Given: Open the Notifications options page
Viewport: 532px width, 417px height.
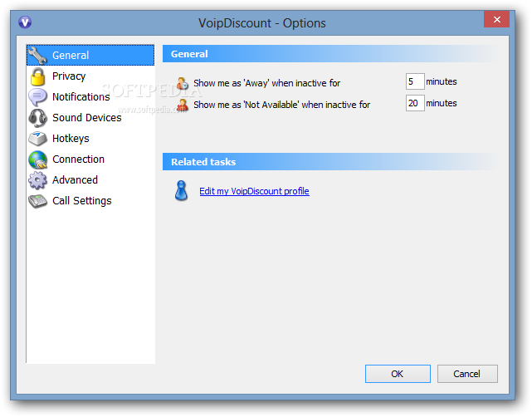Looking at the screenshot, I should pos(81,97).
